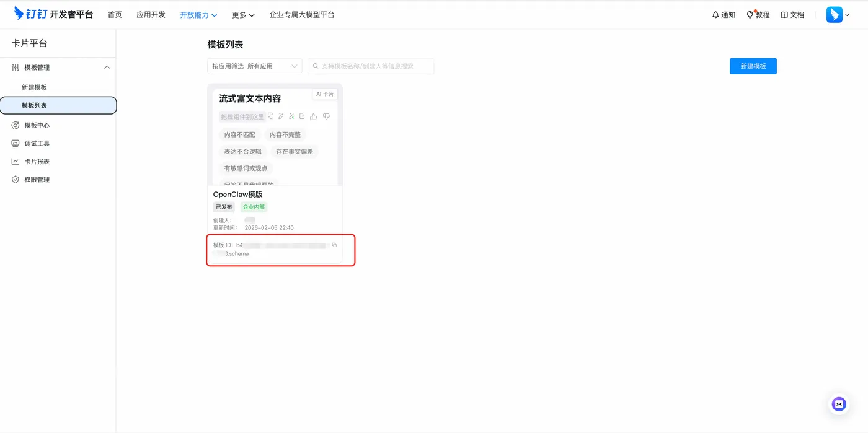Image resolution: width=868 pixels, height=433 pixels.
Task: Click the blue user avatar
Action: [x=834, y=15]
